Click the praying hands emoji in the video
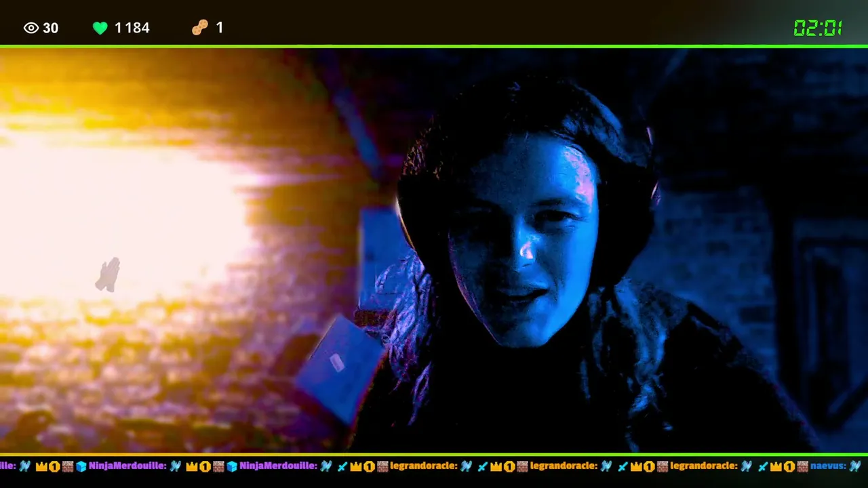This screenshot has width=868, height=488. click(x=108, y=274)
